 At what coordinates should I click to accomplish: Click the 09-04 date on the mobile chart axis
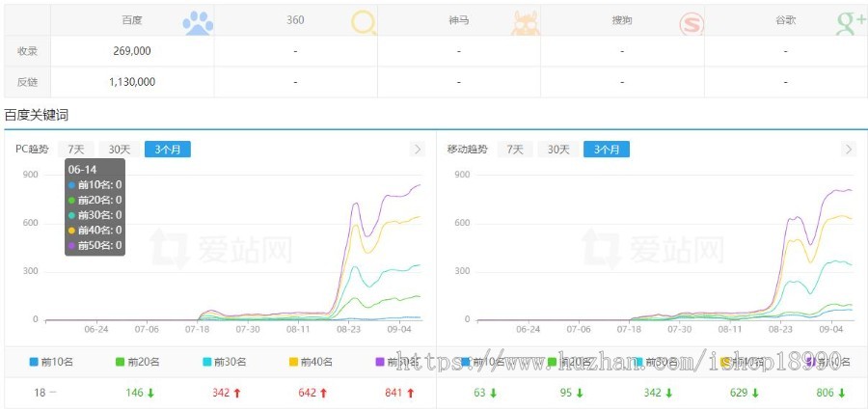point(831,329)
